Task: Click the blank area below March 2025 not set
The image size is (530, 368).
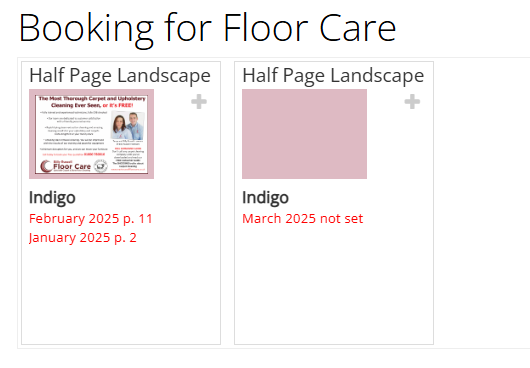Action: (334, 286)
